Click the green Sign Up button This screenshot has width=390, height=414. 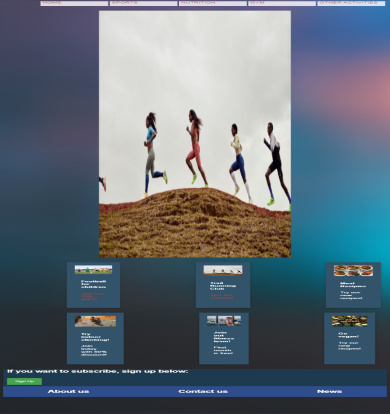point(24,381)
